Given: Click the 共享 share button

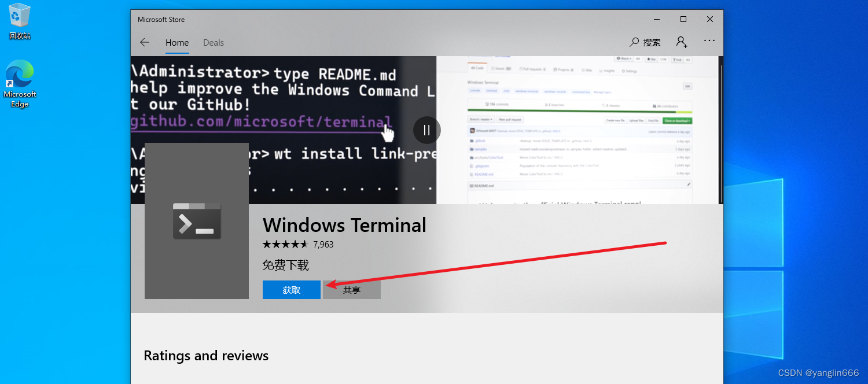Looking at the screenshot, I should (352, 290).
